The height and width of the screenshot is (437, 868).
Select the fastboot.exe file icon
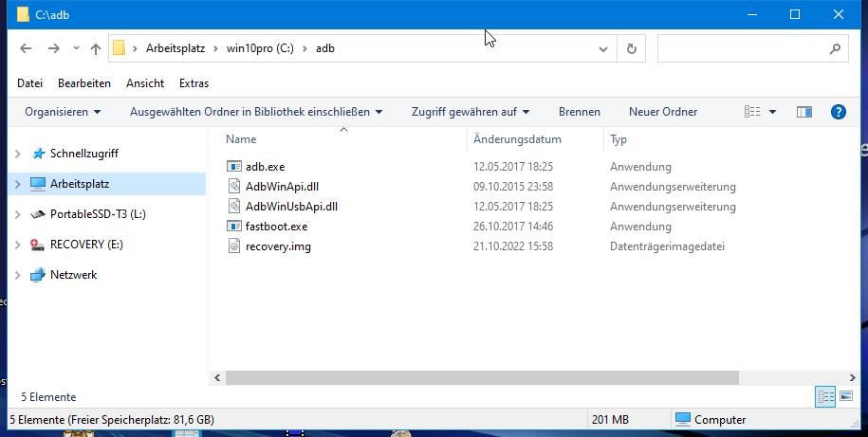click(235, 227)
